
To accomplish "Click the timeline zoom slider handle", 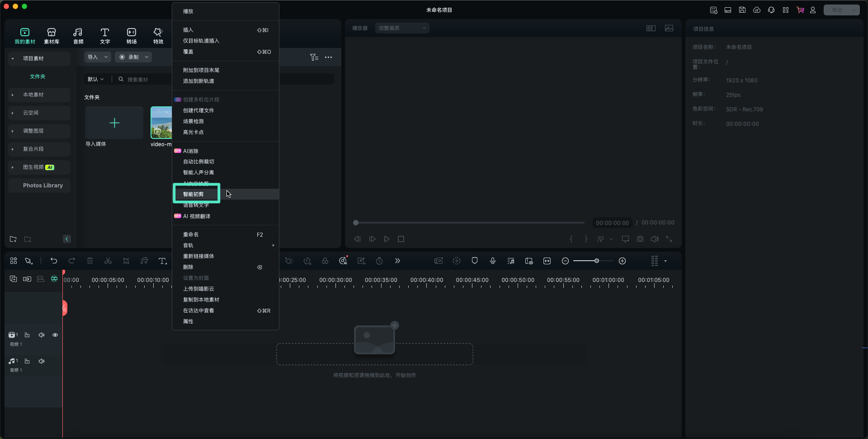I will pos(597,261).
